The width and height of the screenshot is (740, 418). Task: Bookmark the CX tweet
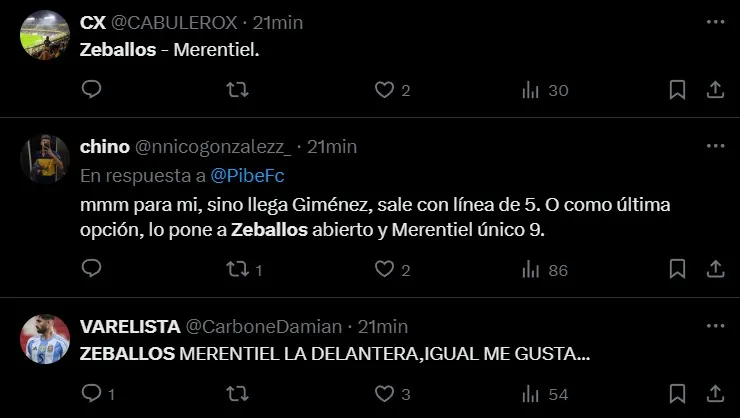677,90
